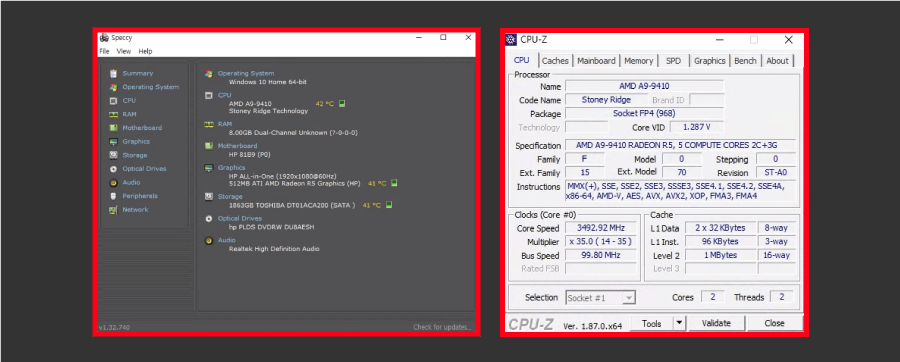
Task: Select Summary in the Speccy sidebar
Action: 138,73
